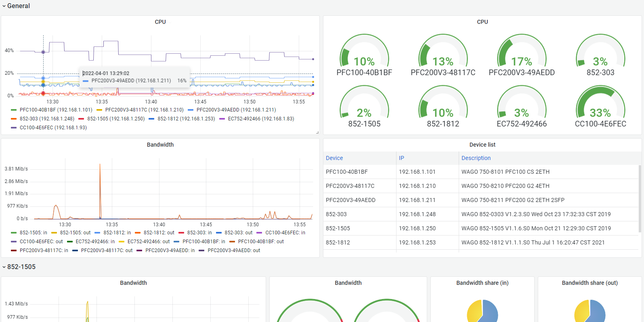The height and width of the screenshot is (322, 644).
Task: Sort device table by IP column
Action: click(401, 158)
